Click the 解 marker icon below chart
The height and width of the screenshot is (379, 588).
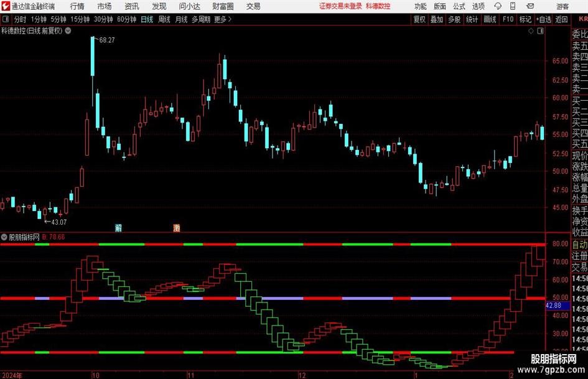pos(118,227)
